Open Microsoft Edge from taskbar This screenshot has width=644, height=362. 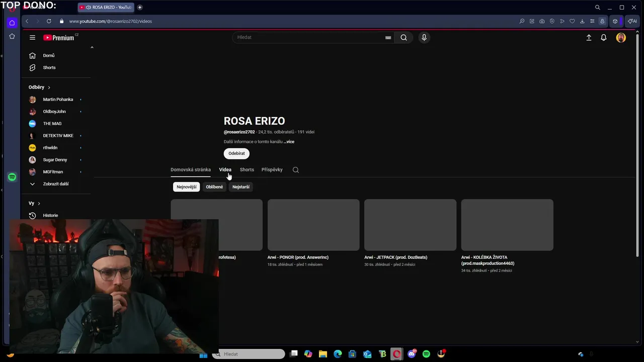[338, 354]
